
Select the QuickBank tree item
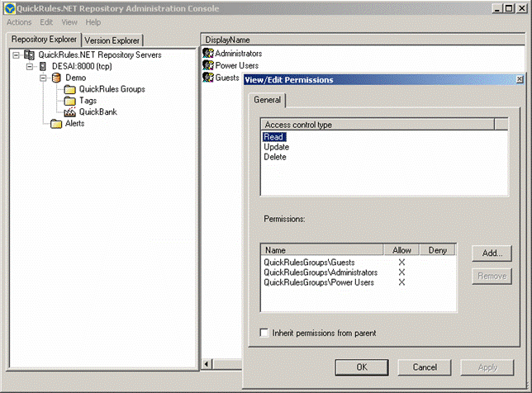pos(97,112)
